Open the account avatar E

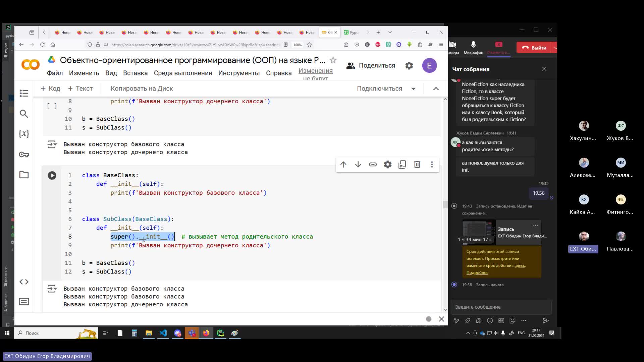[x=429, y=65]
